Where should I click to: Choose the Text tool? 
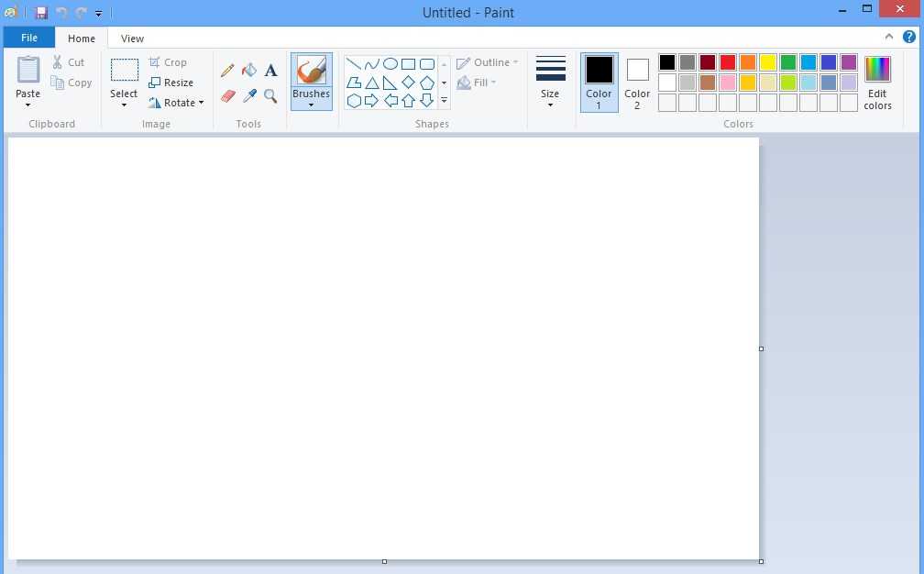pyautogui.click(x=270, y=71)
